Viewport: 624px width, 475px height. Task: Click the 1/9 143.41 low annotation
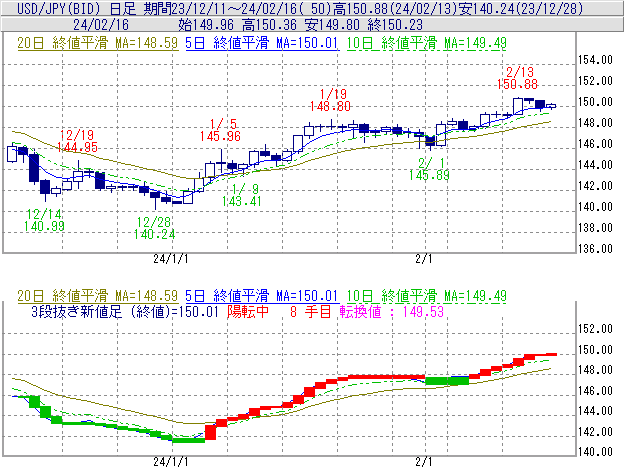(x=242, y=195)
